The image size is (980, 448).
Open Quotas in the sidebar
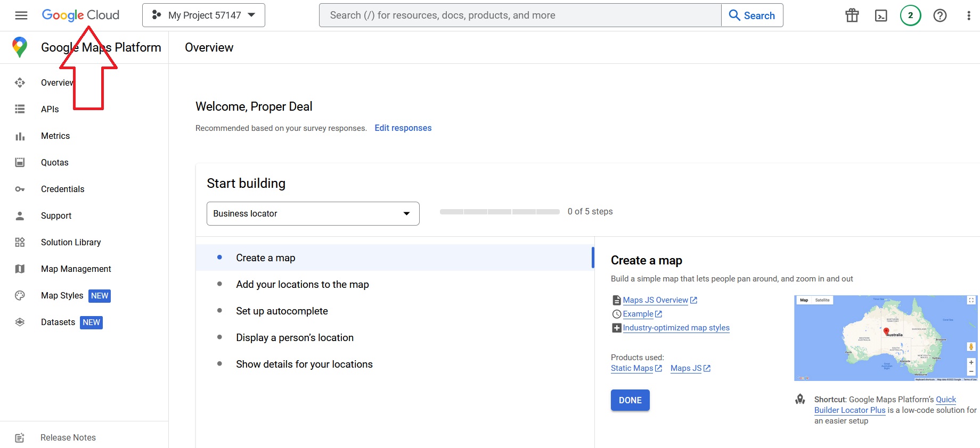[55, 162]
